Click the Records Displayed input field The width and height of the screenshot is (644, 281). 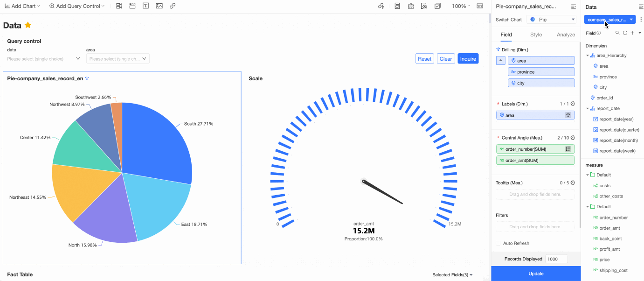tap(556, 259)
